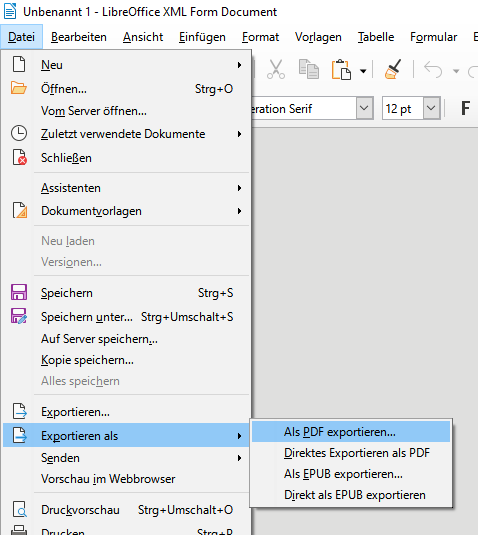Click the highlighted Exportieren als entry
The height and width of the screenshot is (535, 478).
pos(126,435)
